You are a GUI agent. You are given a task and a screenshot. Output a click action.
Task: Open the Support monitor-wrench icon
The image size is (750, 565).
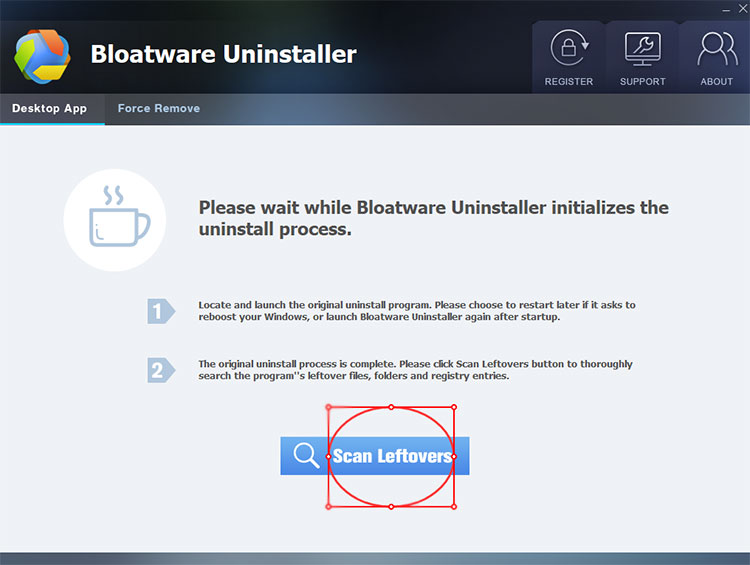pos(642,49)
